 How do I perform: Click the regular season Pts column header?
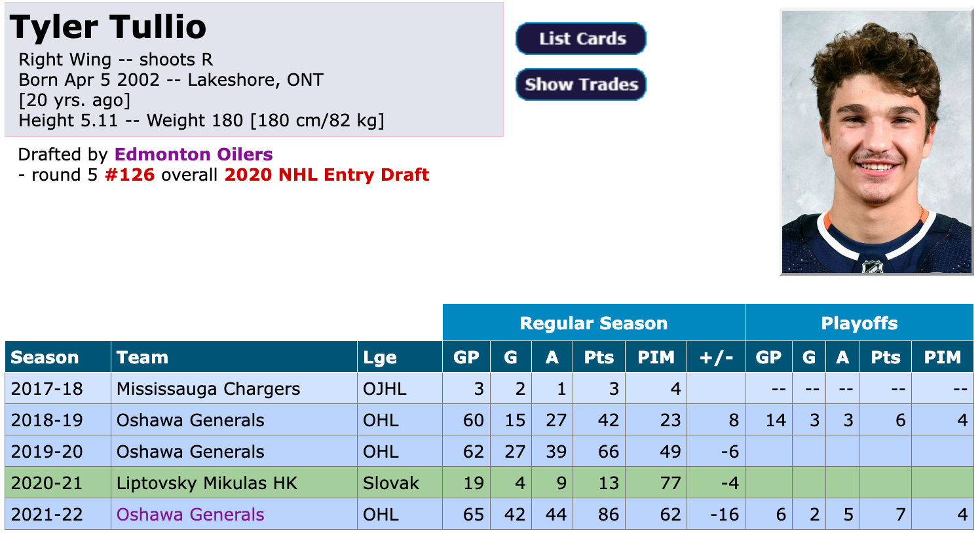599,358
